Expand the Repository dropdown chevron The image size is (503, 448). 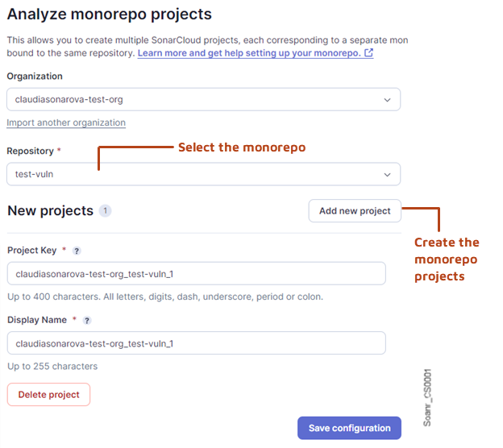[x=388, y=174]
